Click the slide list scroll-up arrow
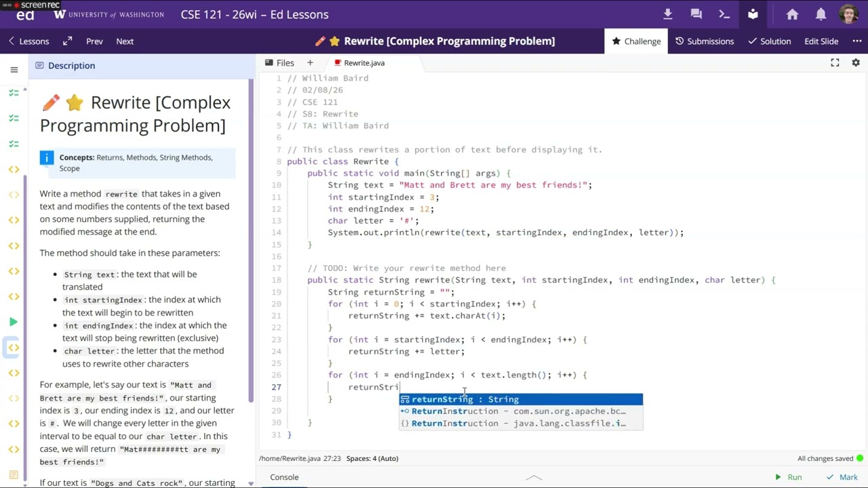 tap(26, 90)
